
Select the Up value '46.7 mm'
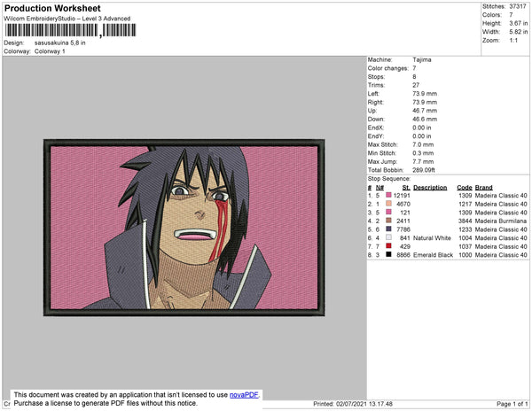(425, 111)
